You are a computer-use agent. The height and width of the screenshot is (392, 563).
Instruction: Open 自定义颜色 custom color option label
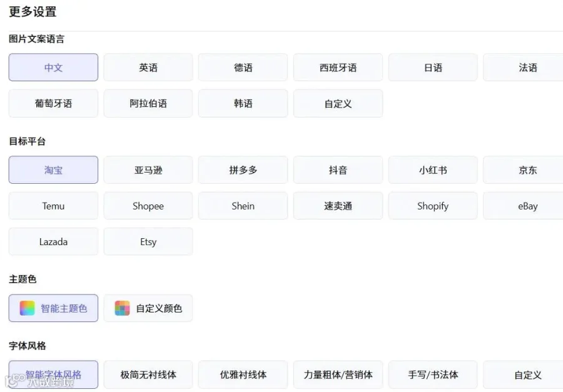coord(159,308)
